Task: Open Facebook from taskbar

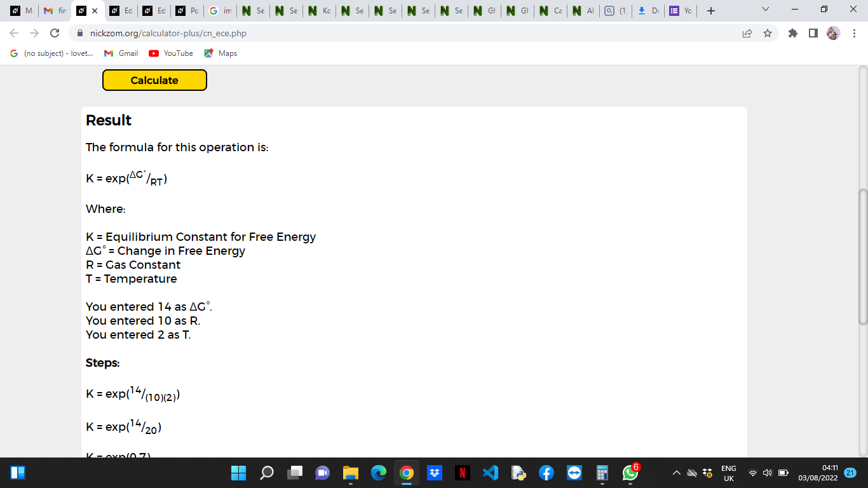Action: pos(546,473)
